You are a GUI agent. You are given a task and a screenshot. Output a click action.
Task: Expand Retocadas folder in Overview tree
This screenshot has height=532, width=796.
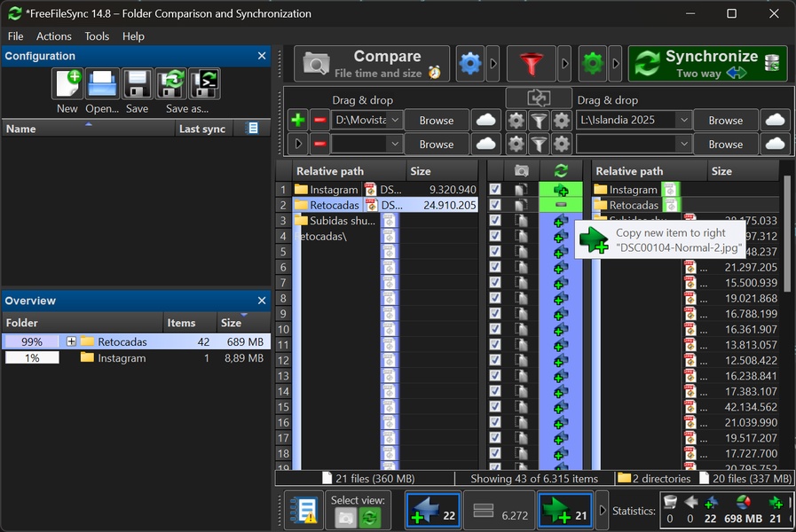pos(71,341)
